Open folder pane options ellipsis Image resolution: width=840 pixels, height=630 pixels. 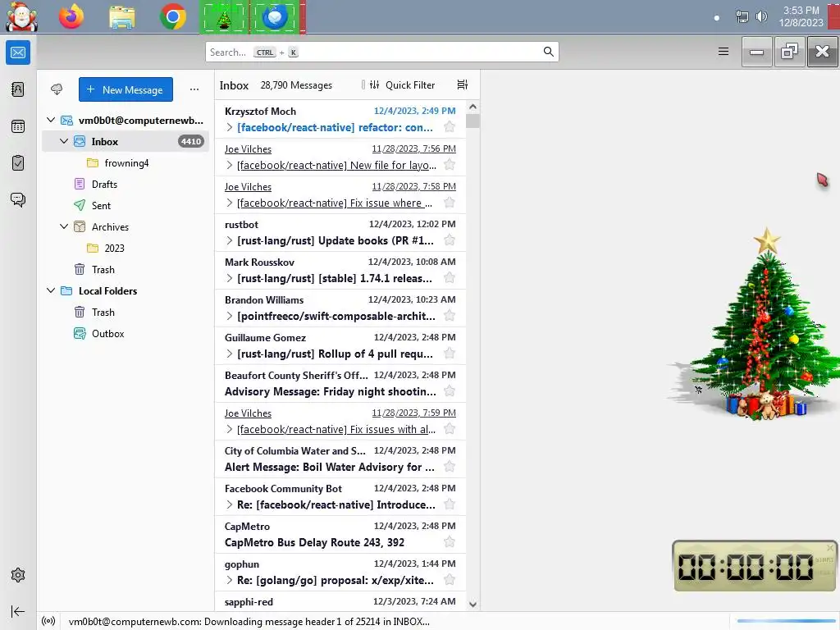point(194,89)
